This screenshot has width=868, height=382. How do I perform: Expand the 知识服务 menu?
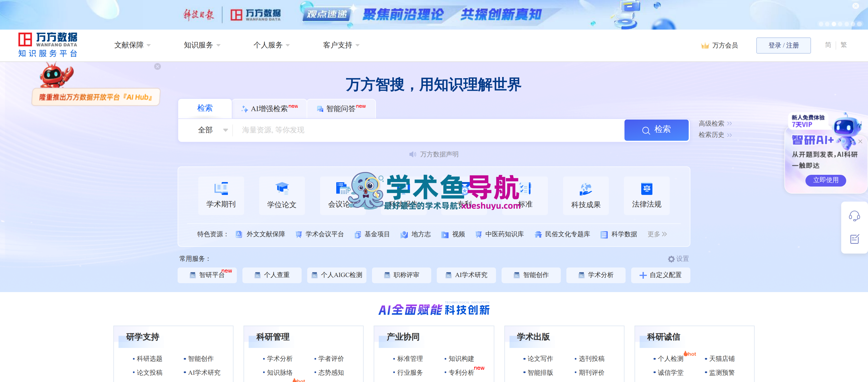click(202, 45)
